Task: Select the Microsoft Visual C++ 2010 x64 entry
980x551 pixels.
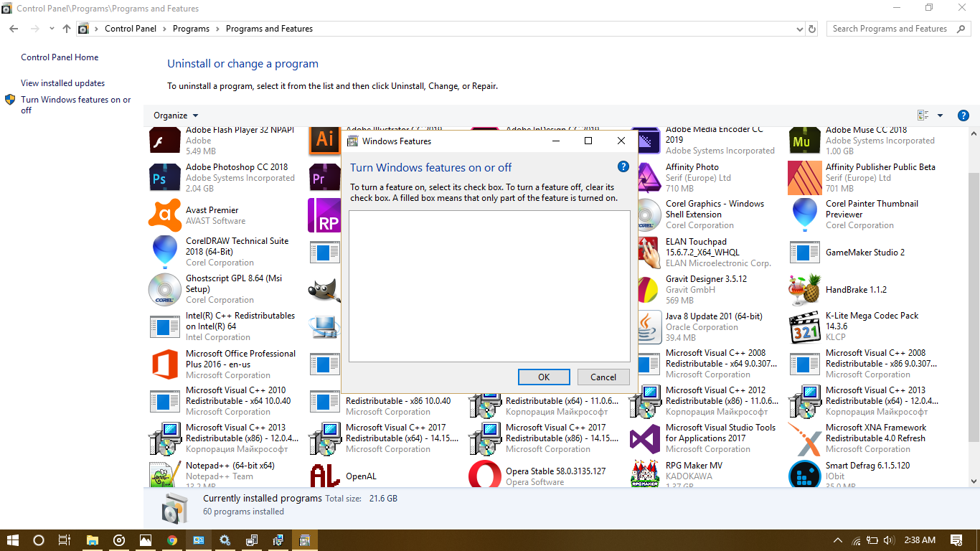Action: [x=223, y=401]
